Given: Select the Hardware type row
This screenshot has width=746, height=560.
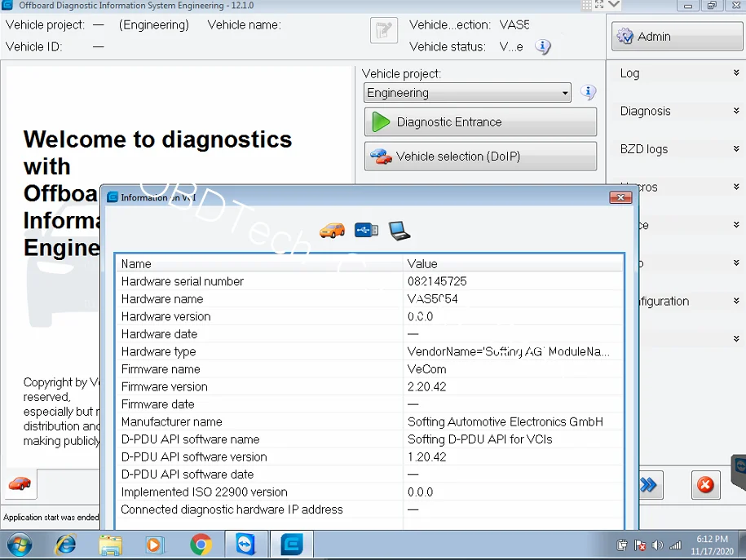Looking at the screenshot, I should (x=369, y=351).
